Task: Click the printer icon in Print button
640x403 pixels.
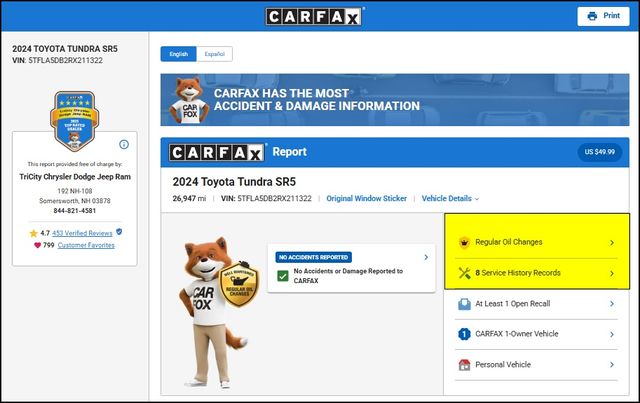Action: (592, 16)
